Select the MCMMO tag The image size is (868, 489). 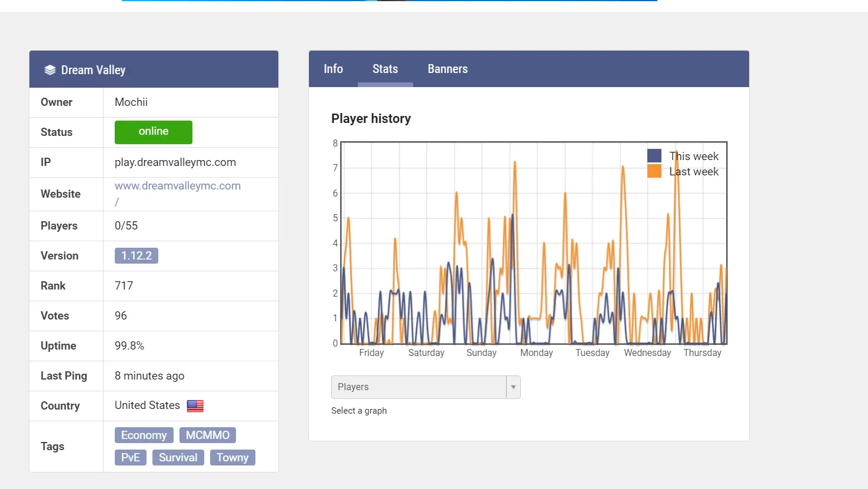208,435
